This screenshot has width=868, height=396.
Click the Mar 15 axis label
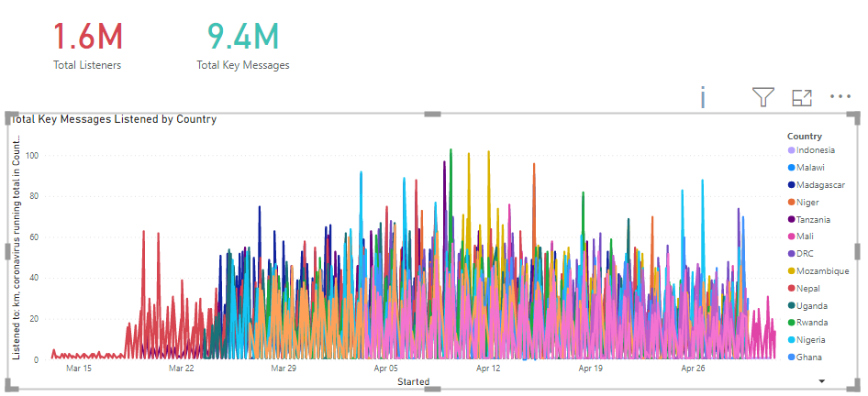(79, 368)
